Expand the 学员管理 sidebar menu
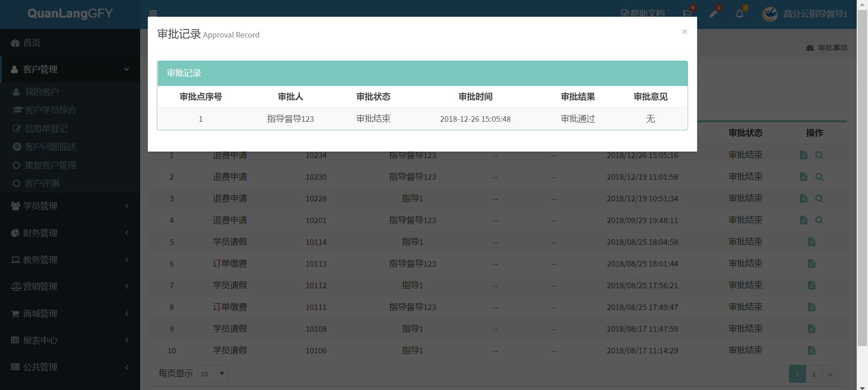 tap(70, 206)
